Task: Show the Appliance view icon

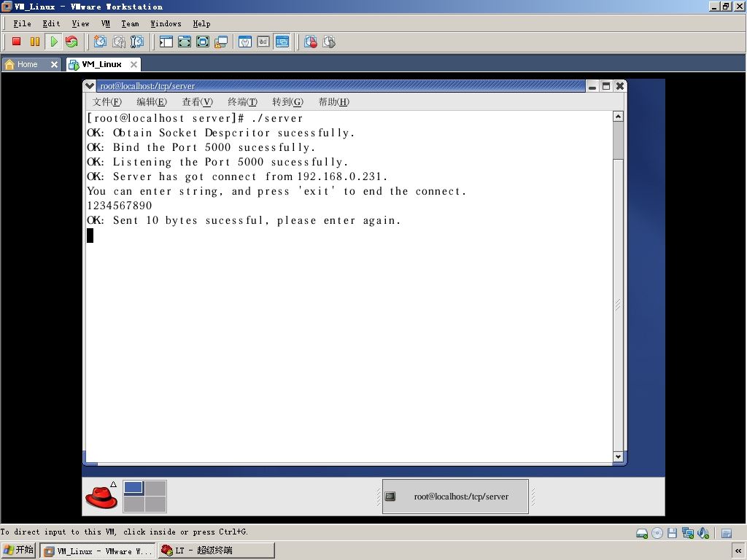Action: coord(263,42)
